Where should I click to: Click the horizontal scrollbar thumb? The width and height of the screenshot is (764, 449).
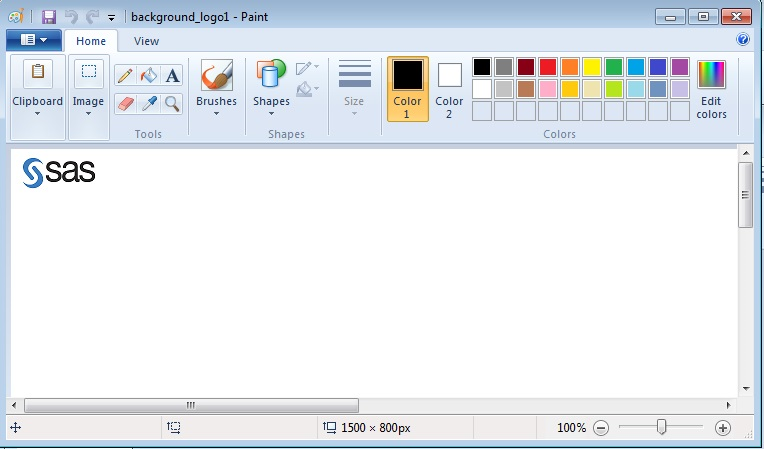tap(190, 405)
